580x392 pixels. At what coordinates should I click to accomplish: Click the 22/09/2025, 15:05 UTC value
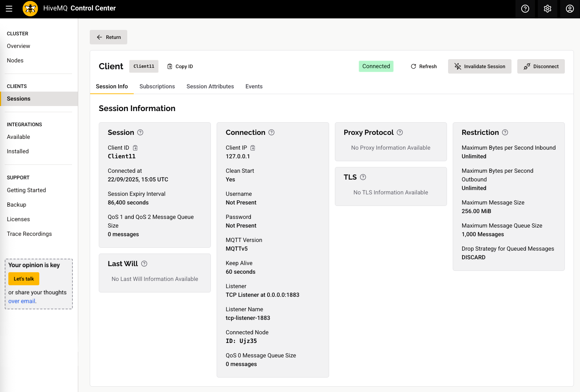tap(138, 180)
